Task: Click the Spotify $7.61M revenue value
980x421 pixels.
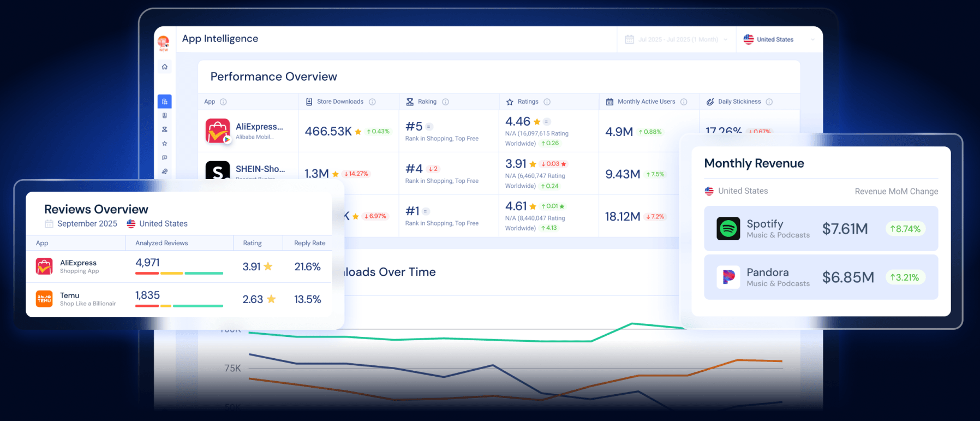Action: [845, 229]
